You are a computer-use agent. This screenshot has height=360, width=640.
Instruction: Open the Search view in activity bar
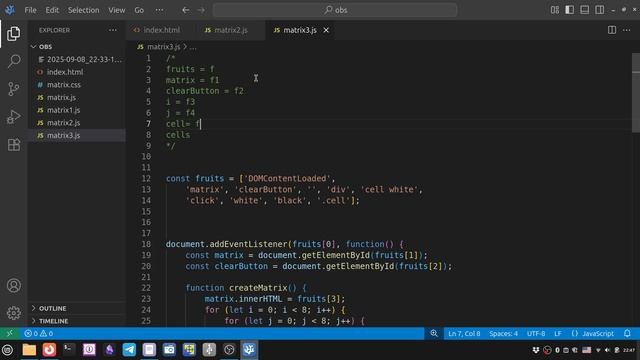pyautogui.click(x=13, y=61)
